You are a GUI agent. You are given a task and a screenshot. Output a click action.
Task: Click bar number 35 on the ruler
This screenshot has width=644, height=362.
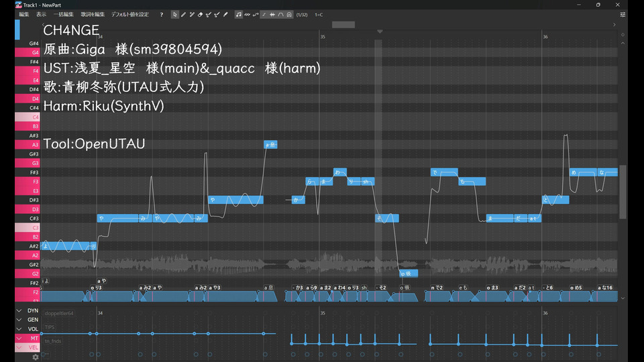point(323,37)
